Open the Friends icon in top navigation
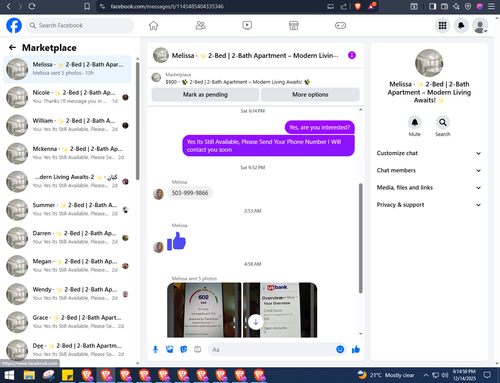 point(200,25)
